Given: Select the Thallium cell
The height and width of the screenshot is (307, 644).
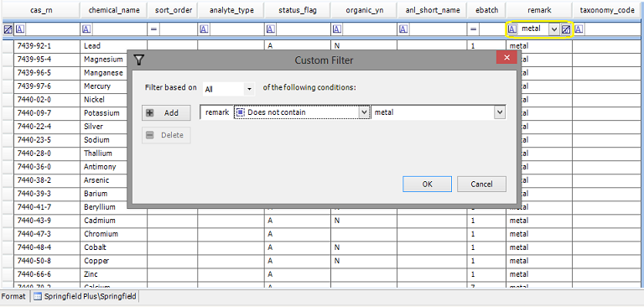Looking at the screenshot, I should (103, 153).
